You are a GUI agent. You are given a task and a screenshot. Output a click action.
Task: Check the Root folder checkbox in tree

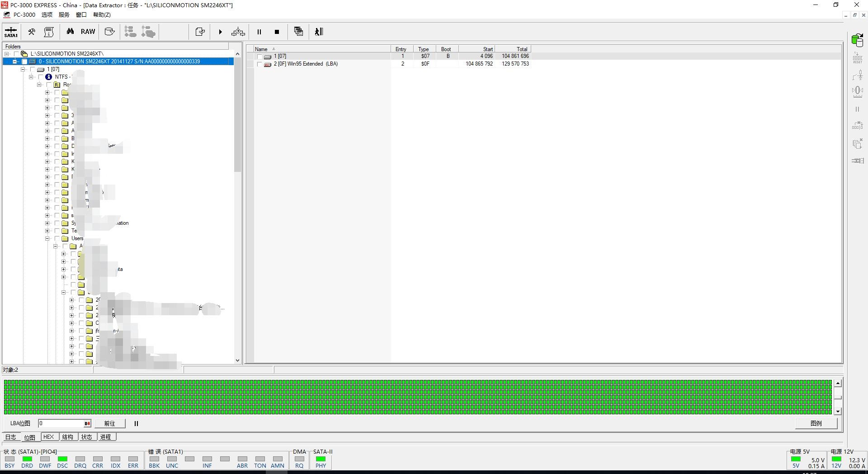coord(49,85)
